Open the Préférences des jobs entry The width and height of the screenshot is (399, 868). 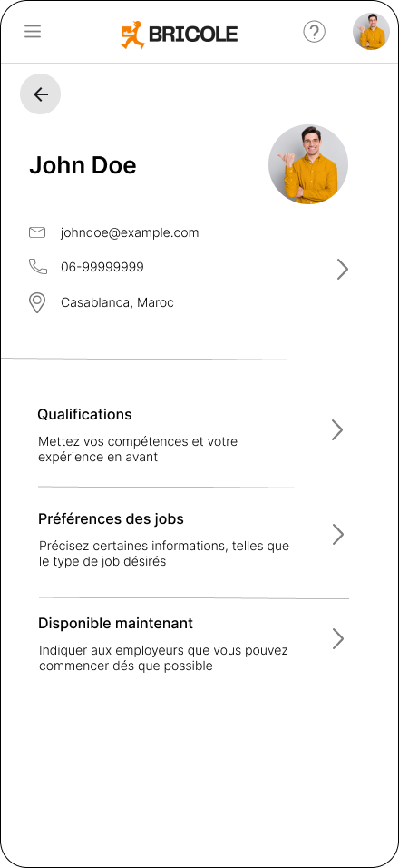click(x=193, y=539)
